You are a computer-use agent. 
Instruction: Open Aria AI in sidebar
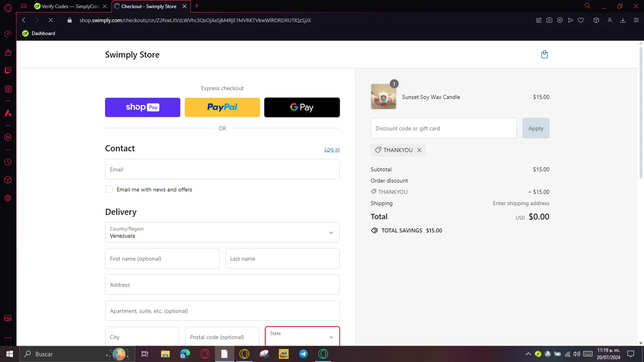coord(8,113)
